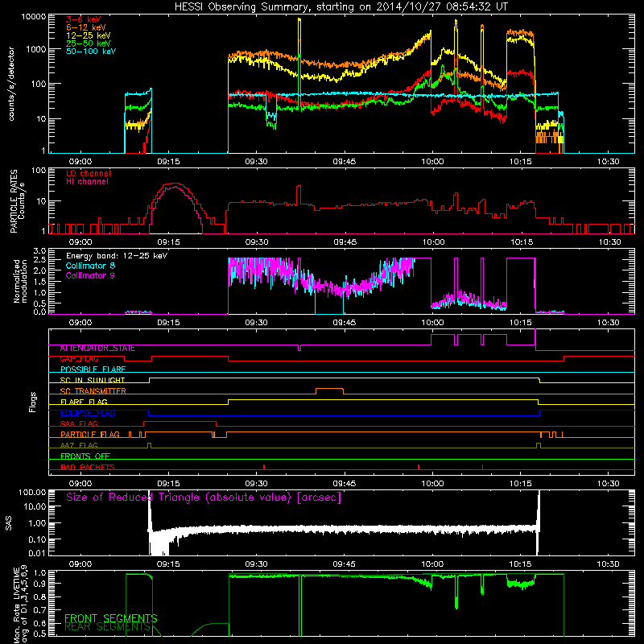The height and width of the screenshot is (644, 644).
Task: Click the ATTENUATOR_STATE flag label
Action: (x=97, y=349)
